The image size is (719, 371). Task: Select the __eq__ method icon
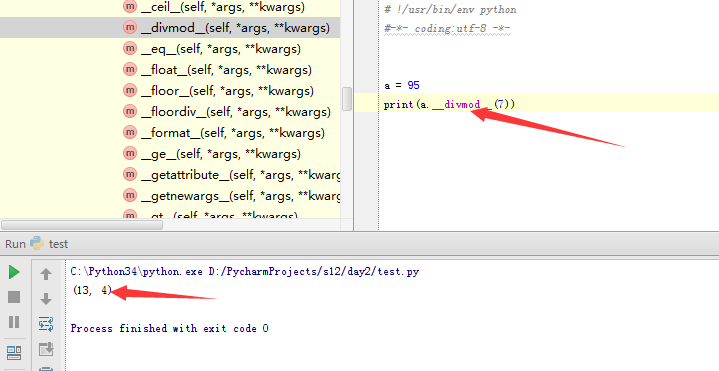pos(130,48)
